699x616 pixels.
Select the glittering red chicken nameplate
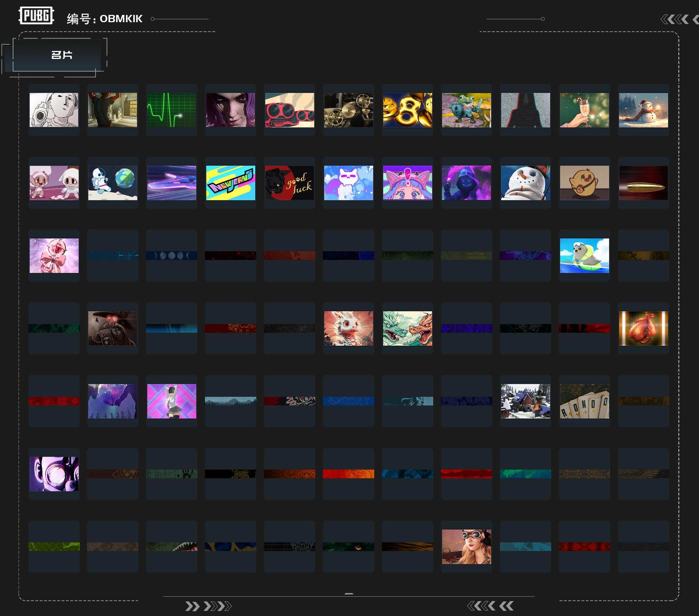pos(644,328)
